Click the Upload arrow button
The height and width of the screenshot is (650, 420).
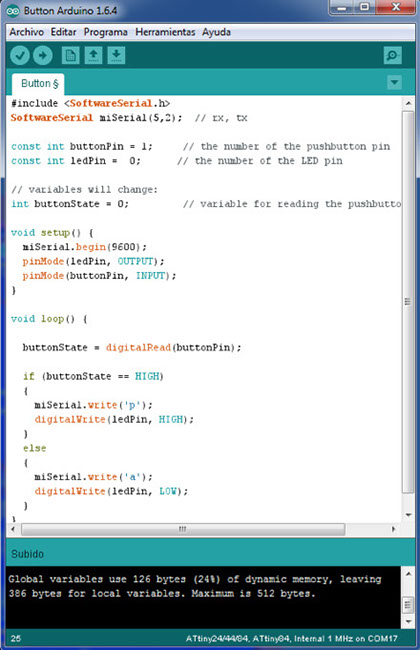coord(43,55)
